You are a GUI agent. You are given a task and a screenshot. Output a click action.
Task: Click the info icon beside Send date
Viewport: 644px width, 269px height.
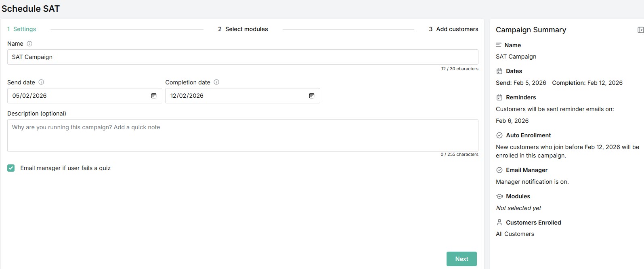[x=41, y=82]
